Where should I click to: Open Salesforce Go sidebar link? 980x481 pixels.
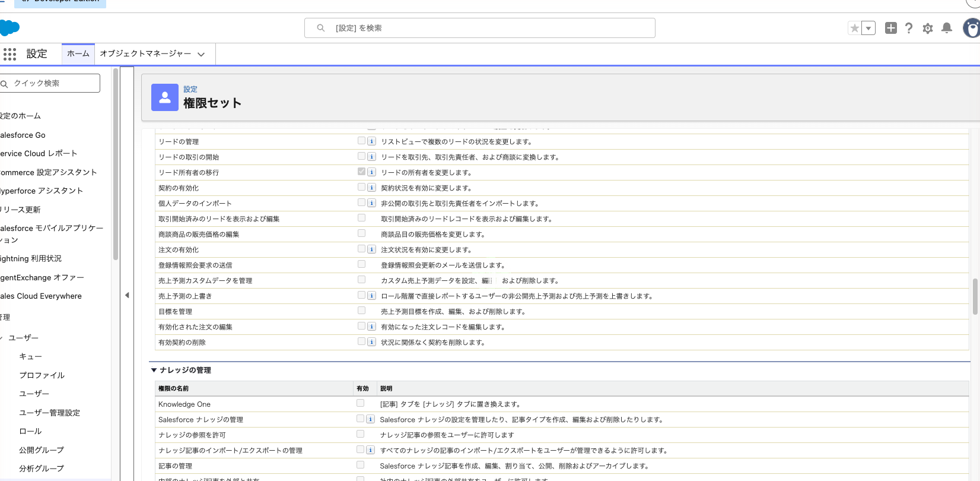23,135
